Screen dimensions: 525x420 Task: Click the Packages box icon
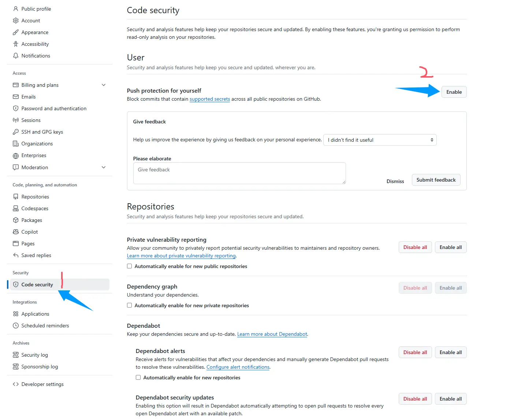pyautogui.click(x=16, y=220)
